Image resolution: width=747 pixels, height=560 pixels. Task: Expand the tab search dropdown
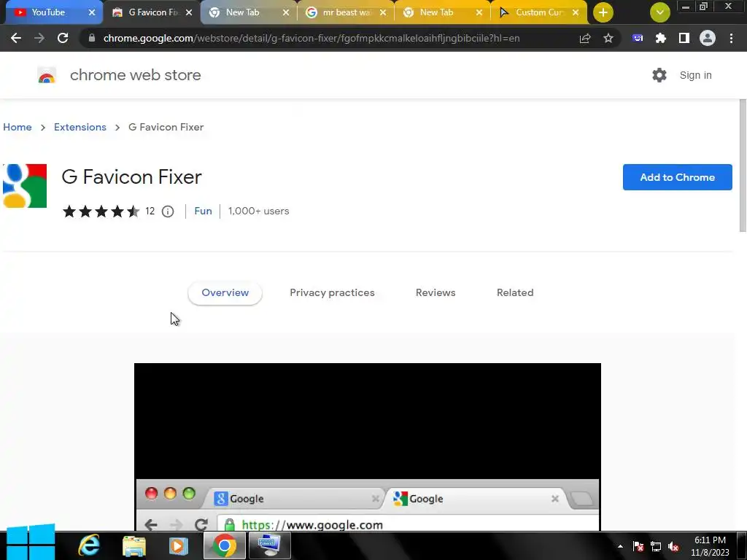[659, 12]
